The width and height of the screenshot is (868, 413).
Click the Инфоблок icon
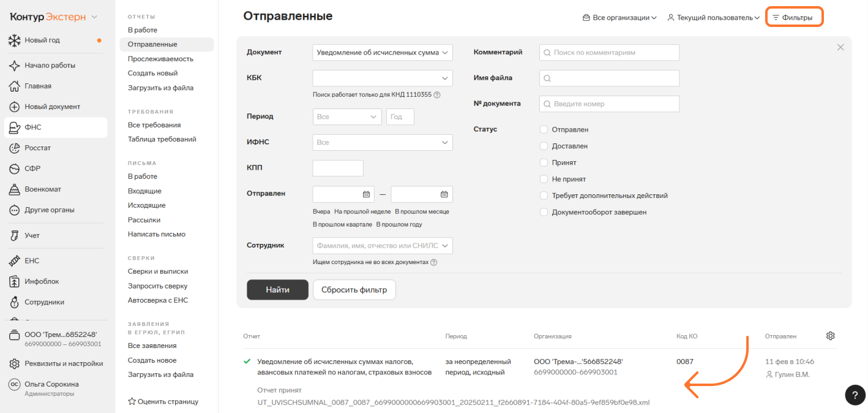click(x=15, y=282)
